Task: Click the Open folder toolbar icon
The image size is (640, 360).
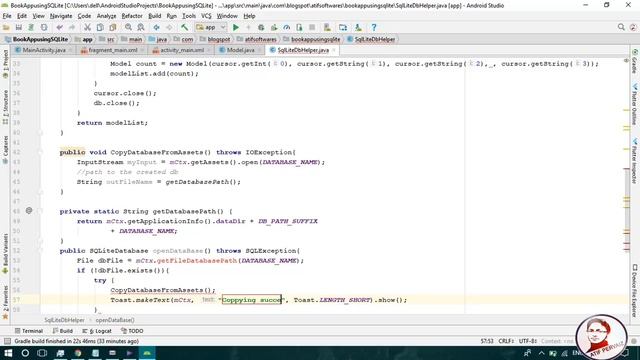Action: tap(6, 27)
